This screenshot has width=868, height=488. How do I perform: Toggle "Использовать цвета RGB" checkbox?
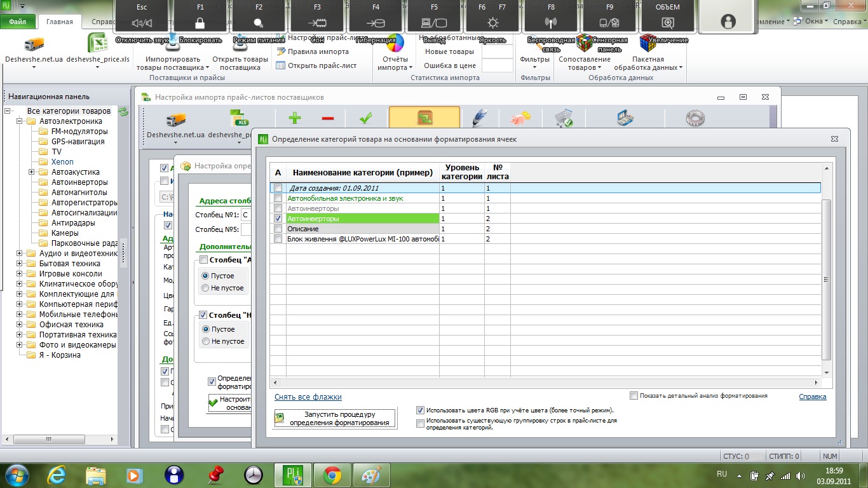point(420,410)
